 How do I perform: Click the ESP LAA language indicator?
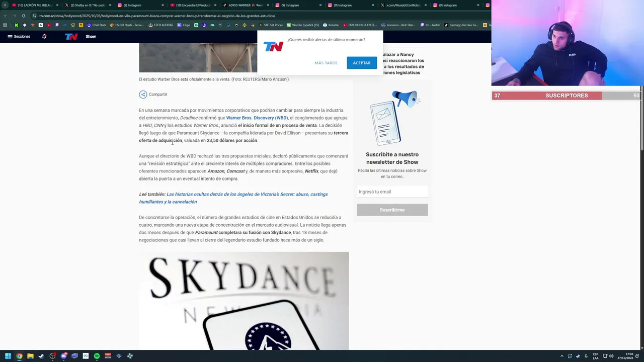pos(596,356)
